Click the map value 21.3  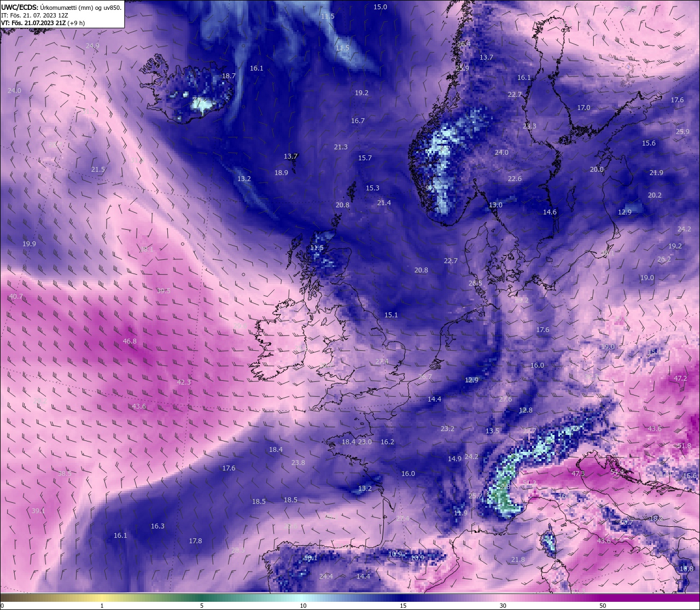[x=341, y=147]
